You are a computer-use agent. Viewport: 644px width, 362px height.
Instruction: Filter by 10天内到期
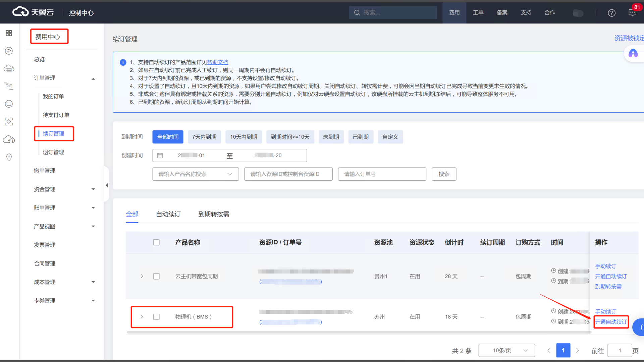244,137
